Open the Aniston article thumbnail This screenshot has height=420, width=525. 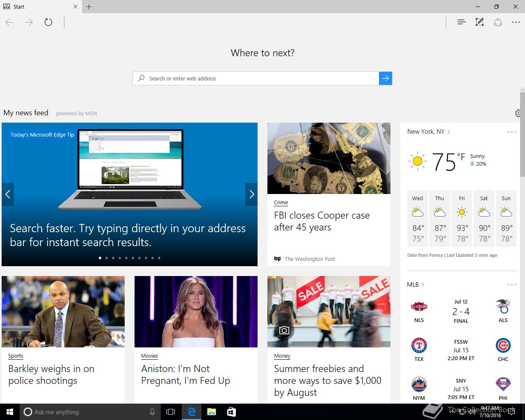point(196,312)
